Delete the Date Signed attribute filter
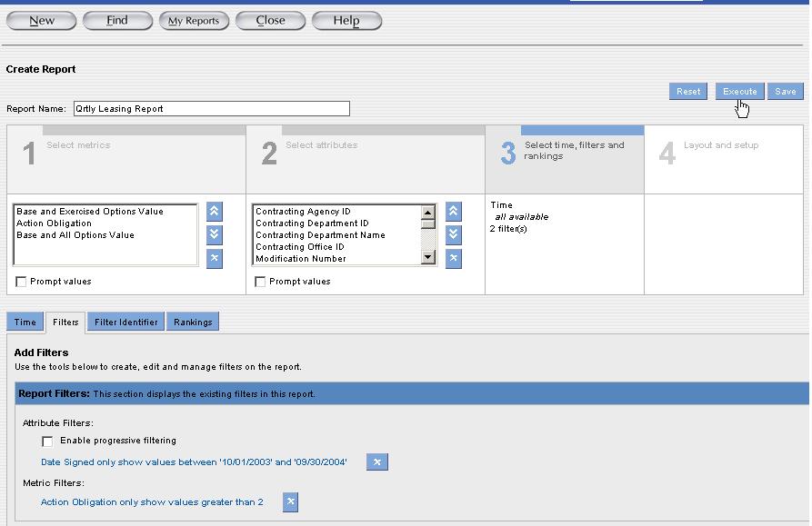The image size is (812, 526). (x=377, y=461)
